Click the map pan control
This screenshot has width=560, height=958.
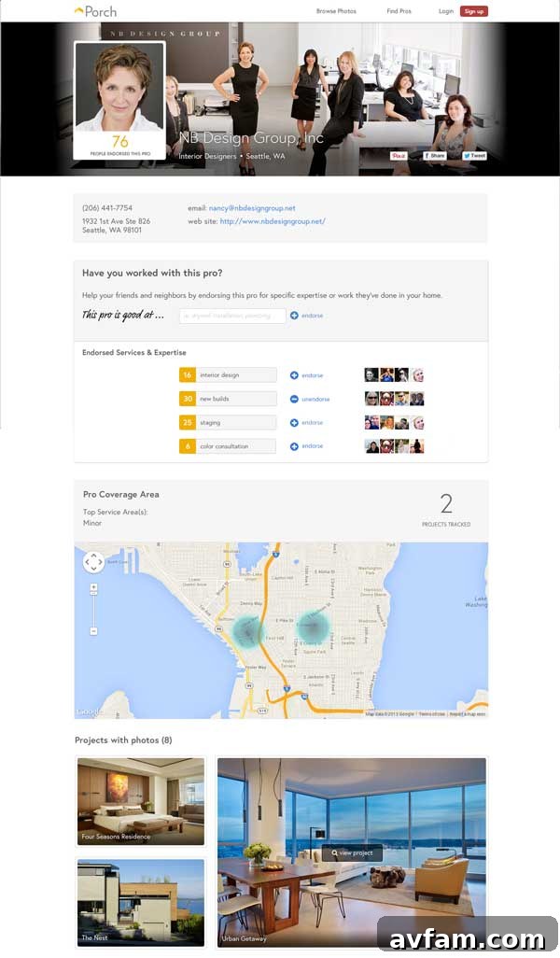point(93,561)
